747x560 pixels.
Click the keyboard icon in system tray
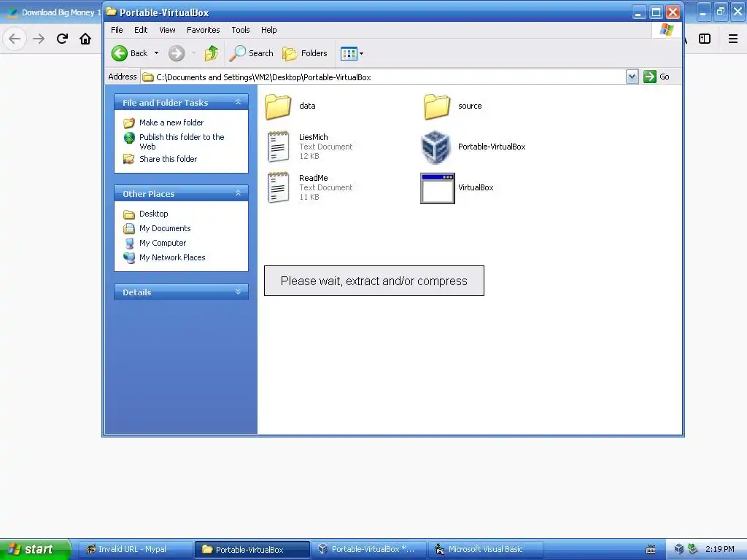650,550
